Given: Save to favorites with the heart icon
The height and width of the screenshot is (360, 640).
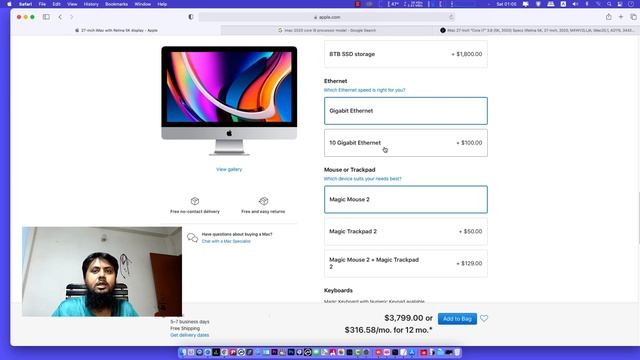Looking at the screenshot, I should [484, 318].
